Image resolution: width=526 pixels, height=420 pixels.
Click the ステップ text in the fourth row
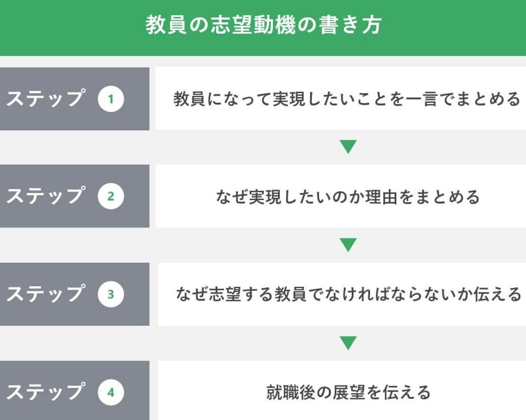click(46, 393)
